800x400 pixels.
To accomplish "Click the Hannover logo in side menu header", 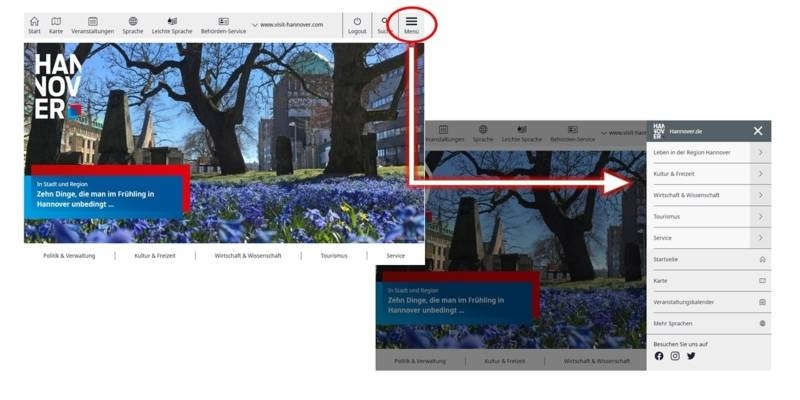I will click(x=659, y=131).
